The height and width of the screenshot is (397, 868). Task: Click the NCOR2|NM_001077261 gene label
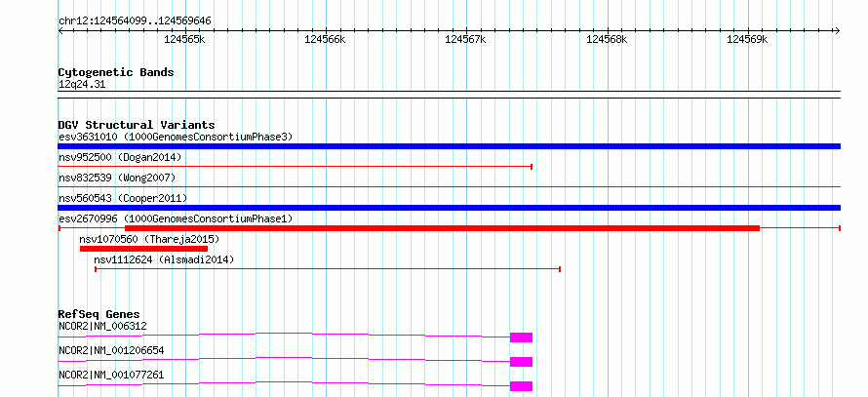[x=111, y=375]
